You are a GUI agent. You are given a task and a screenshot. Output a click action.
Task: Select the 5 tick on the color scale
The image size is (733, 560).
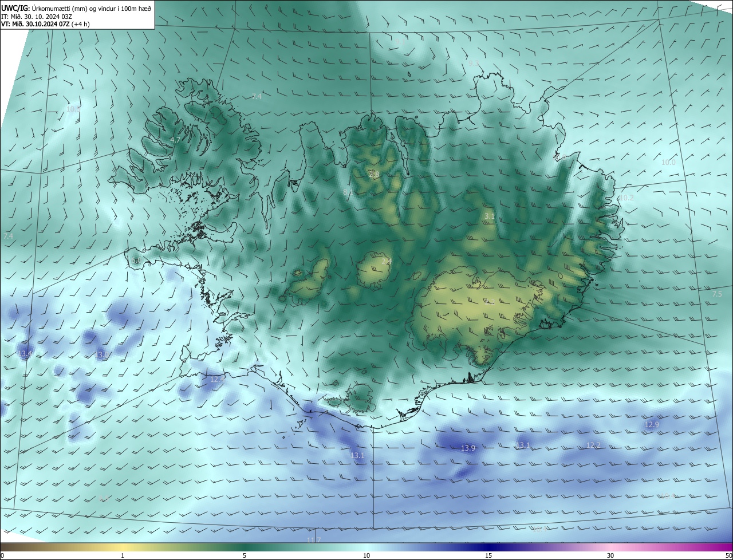[245, 555]
